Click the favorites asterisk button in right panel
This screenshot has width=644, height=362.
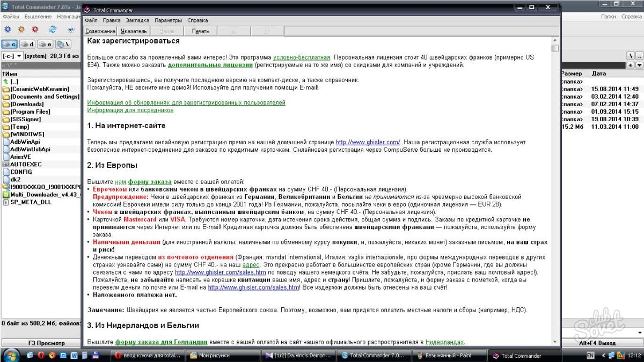click(631, 65)
